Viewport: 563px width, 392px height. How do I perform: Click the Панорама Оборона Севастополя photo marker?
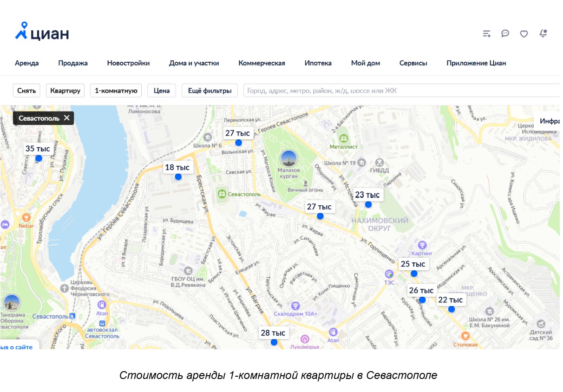tap(12, 303)
